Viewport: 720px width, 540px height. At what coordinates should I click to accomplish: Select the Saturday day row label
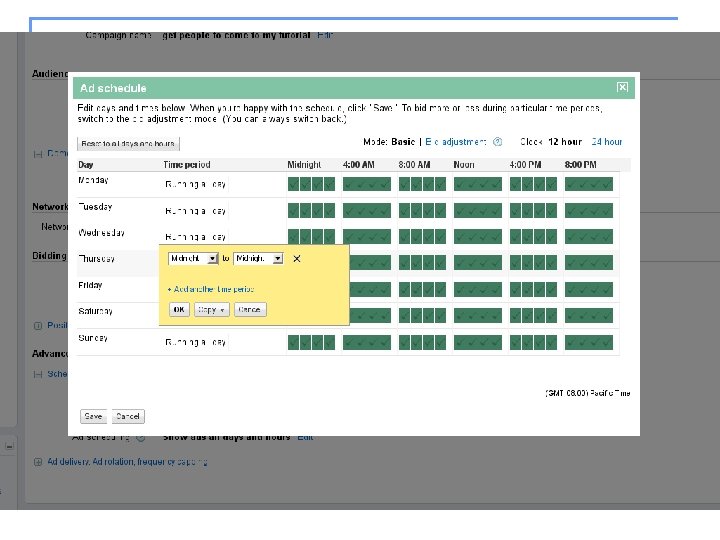click(96, 311)
